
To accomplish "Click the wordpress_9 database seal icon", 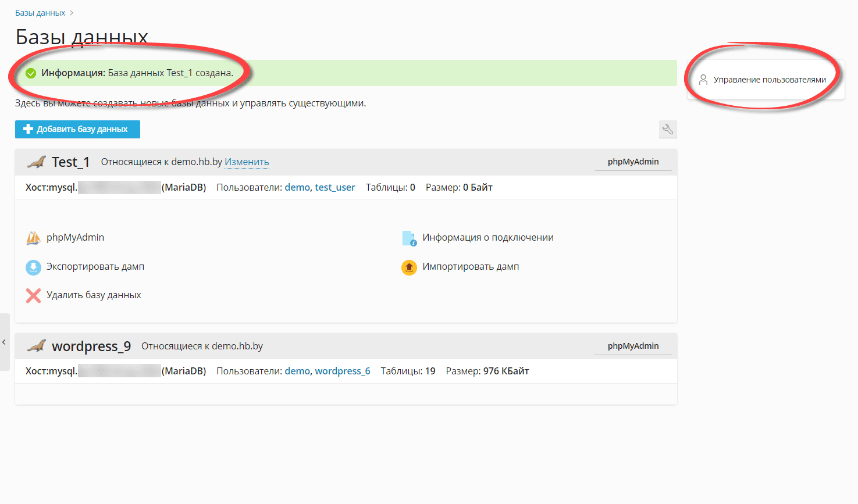I will (36, 346).
